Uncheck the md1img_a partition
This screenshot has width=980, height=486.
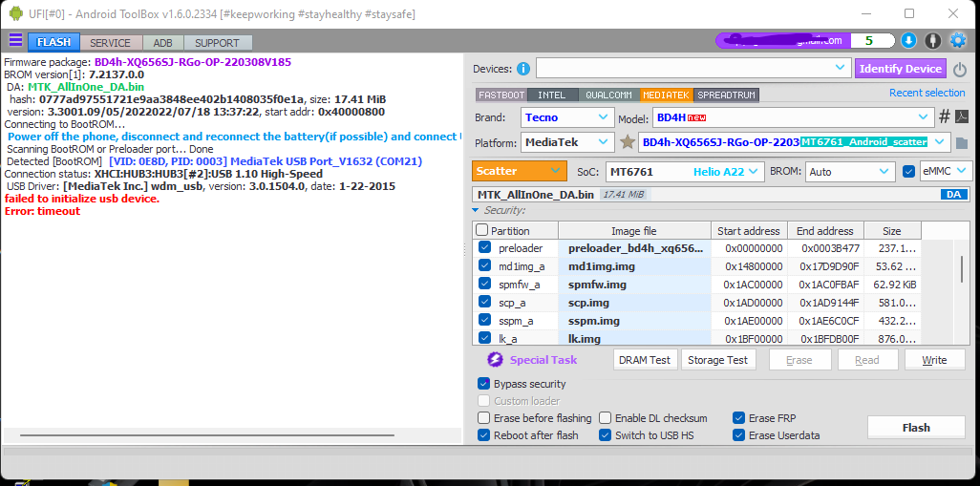pyautogui.click(x=484, y=265)
